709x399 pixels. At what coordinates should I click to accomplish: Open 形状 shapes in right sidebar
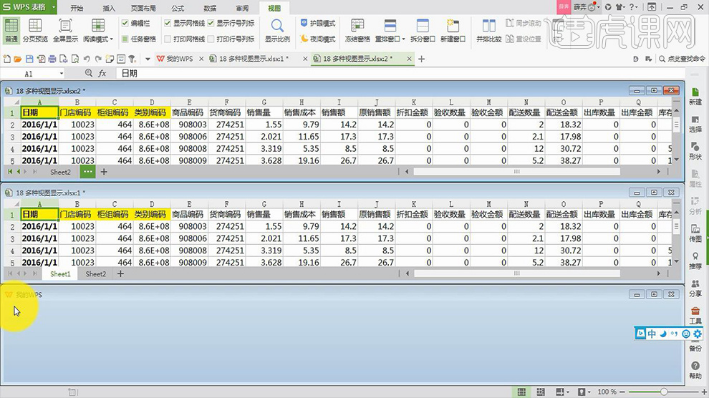click(x=695, y=151)
